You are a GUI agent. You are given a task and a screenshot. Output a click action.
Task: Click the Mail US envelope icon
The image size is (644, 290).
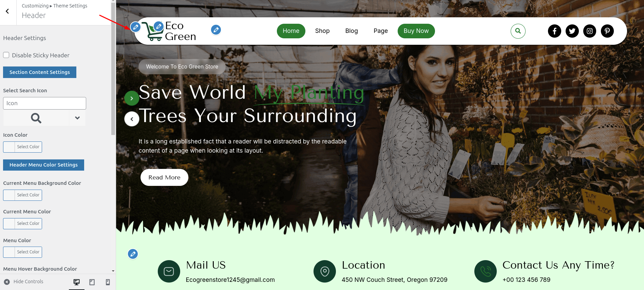click(x=169, y=271)
